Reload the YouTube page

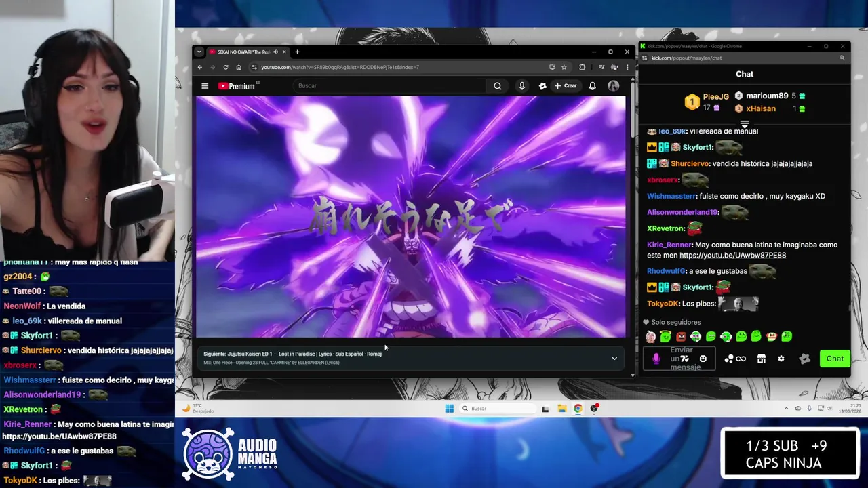(226, 67)
